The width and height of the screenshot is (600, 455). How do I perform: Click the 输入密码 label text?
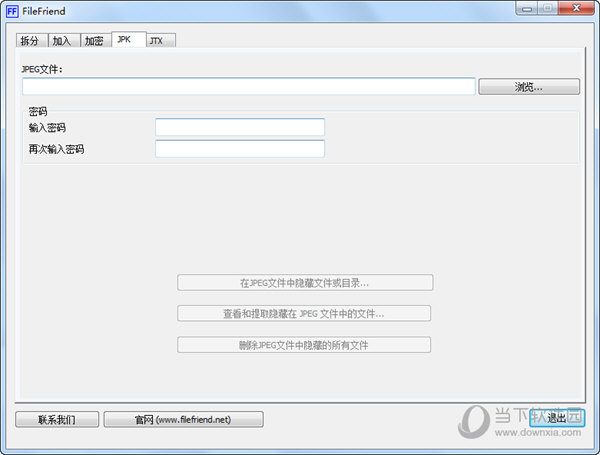(47, 127)
